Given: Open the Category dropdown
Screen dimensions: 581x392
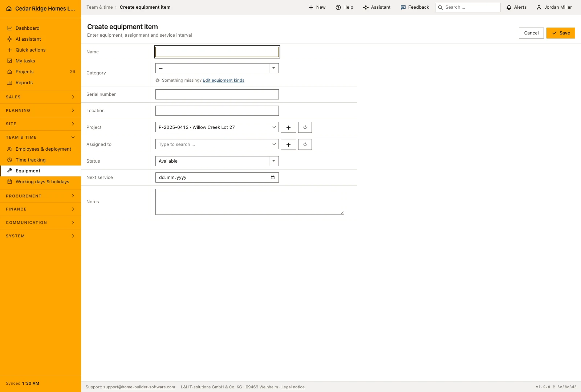Looking at the screenshot, I should [217, 68].
